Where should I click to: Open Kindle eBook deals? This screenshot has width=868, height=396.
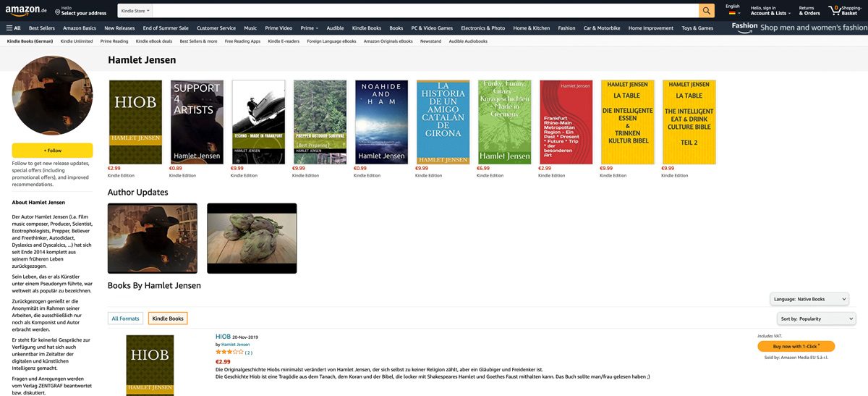click(154, 41)
